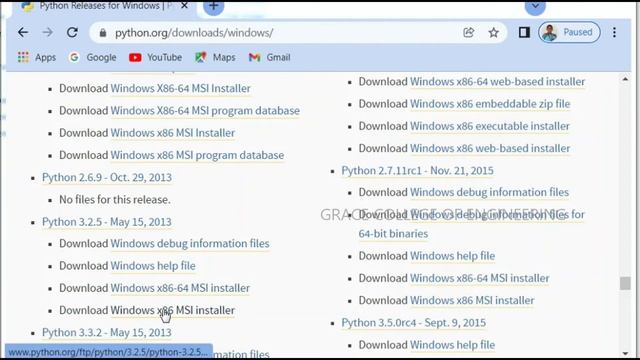Open Python 2.7.11rc1 - Nov. 21, 2015 release
640x360 pixels.
pyautogui.click(x=418, y=171)
